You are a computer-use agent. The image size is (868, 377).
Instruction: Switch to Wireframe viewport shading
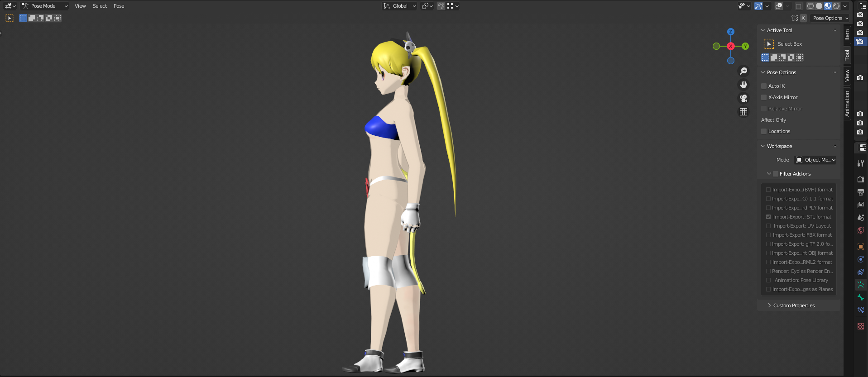pos(810,6)
